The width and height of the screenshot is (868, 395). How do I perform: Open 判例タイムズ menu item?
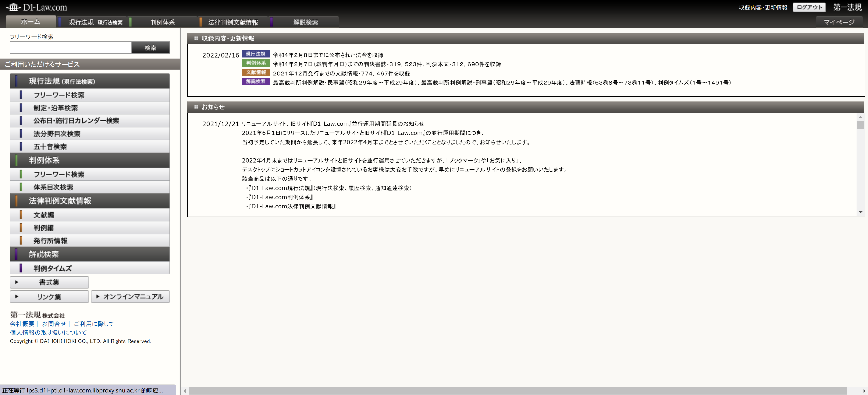tap(90, 268)
